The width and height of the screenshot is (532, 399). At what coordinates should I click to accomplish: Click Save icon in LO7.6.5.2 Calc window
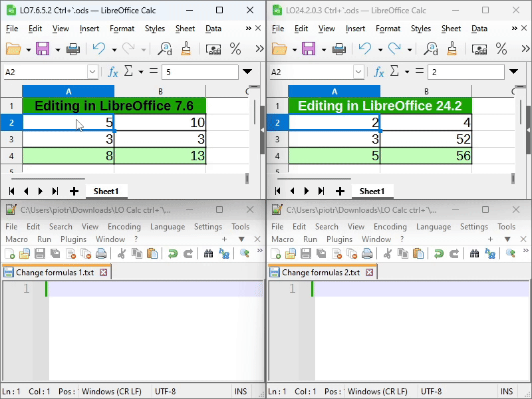[x=43, y=49]
